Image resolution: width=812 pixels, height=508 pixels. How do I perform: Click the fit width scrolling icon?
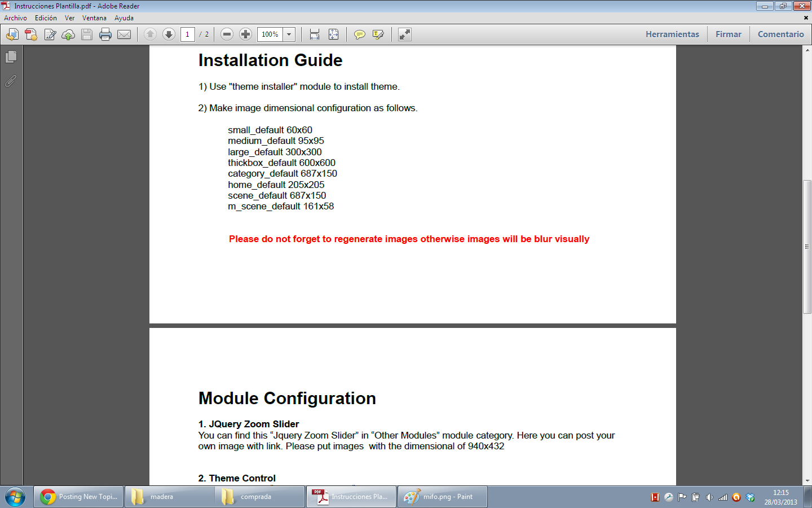[x=315, y=34]
